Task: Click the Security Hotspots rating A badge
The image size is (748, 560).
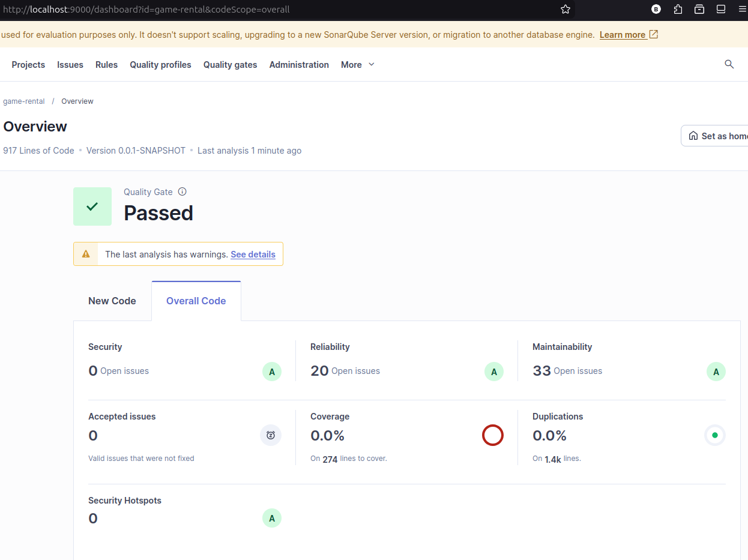Action: tap(272, 518)
